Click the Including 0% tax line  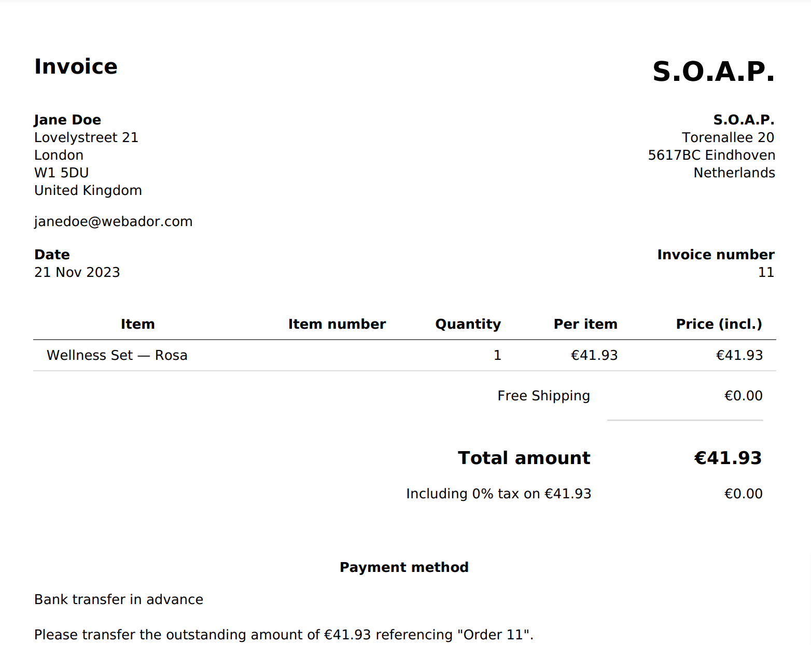click(x=498, y=494)
